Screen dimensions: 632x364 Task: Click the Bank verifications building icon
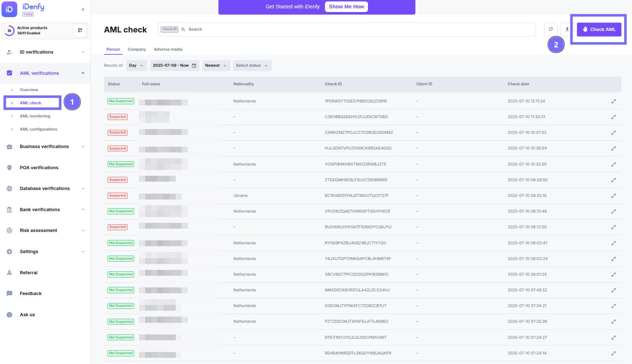(9, 210)
